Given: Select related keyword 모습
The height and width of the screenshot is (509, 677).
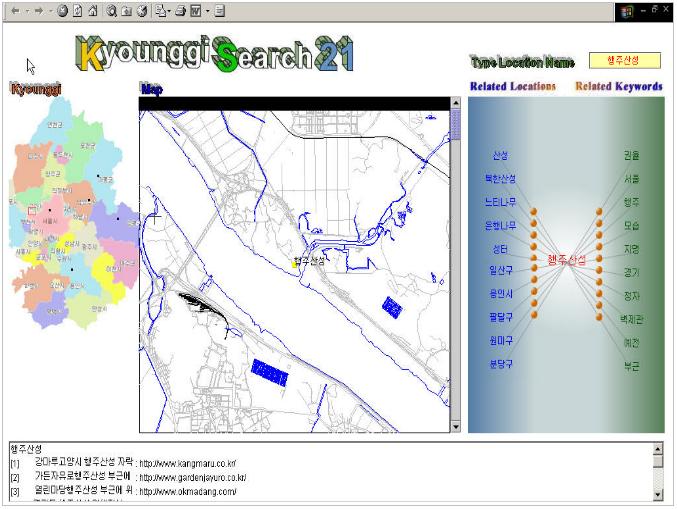Looking at the screenshot, I should point(631,226).
